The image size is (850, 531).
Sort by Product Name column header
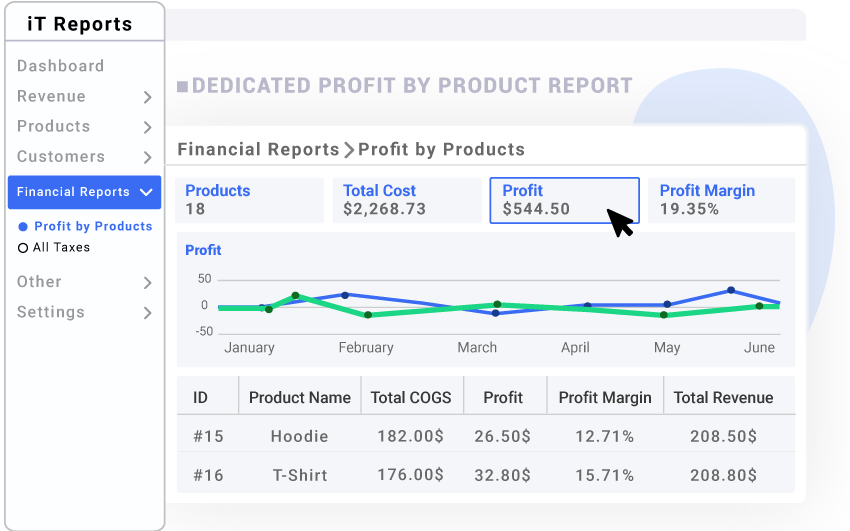coord(300,398)
